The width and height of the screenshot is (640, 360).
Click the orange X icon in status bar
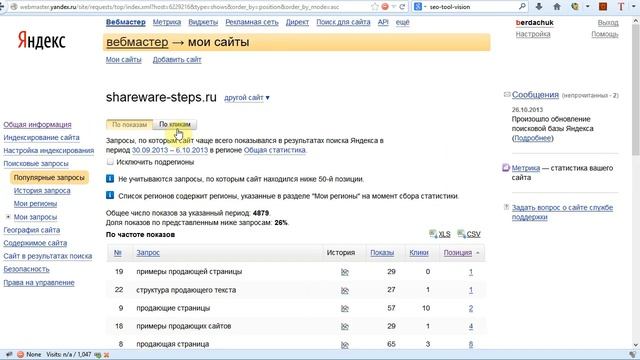coord(106,355)
